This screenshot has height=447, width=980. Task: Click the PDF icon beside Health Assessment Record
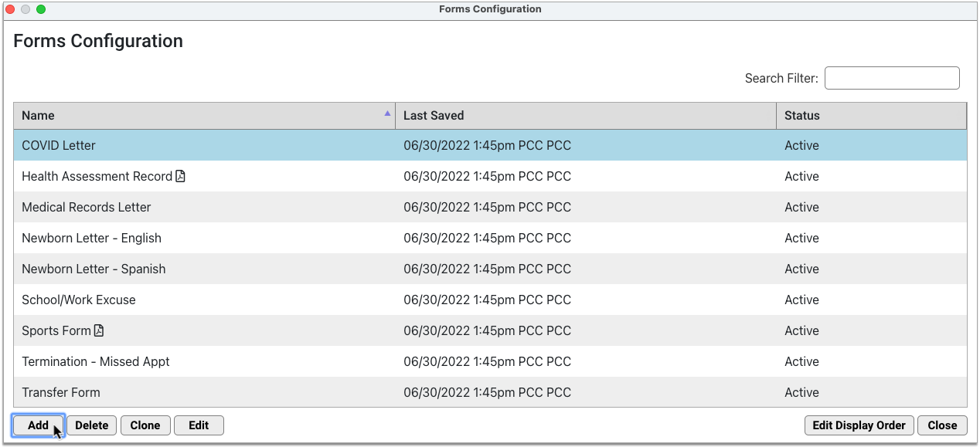coord(180,176)
